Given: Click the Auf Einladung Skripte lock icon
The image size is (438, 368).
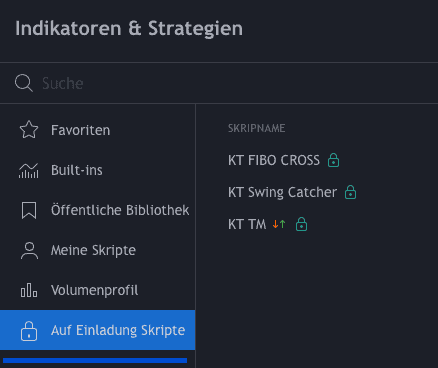Looking at the screenshot, I should pos(29,331).
